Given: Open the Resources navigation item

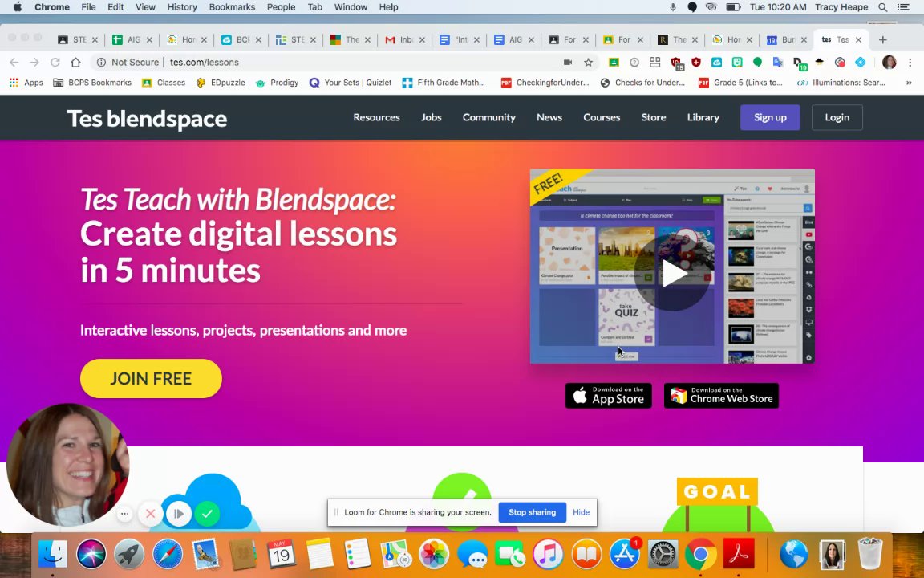Looking at the screenshot, I should pyautogui.click(x=376, y=117).
